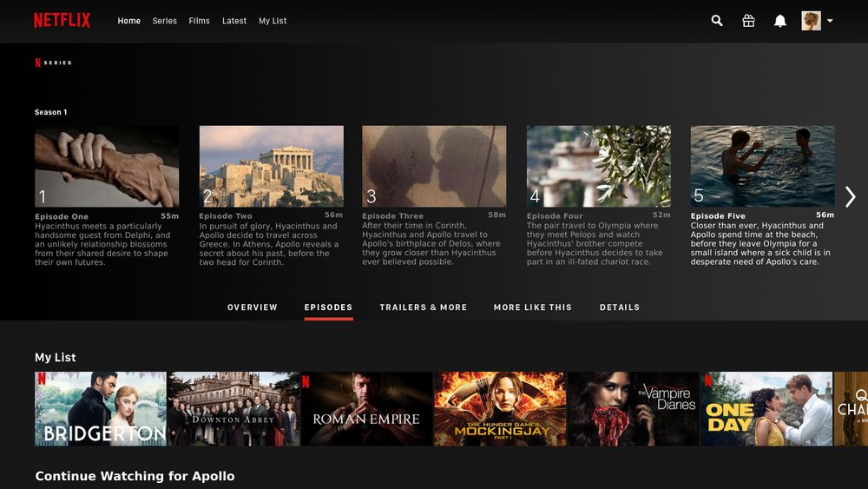Play Episode Three silhouette thumbnail

(x=434, y=166)
